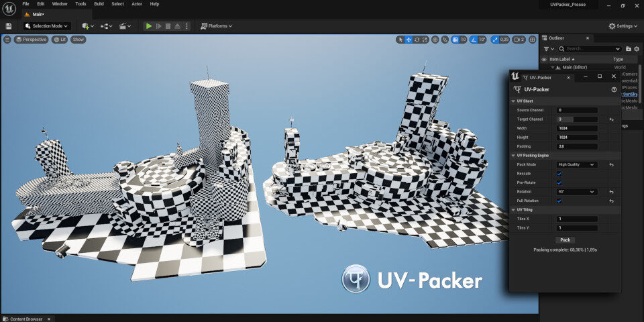This screenshot has width=644, height=322.
Task: Uncheck the Pre-Rotate checkbox
Action: (559, 182)
